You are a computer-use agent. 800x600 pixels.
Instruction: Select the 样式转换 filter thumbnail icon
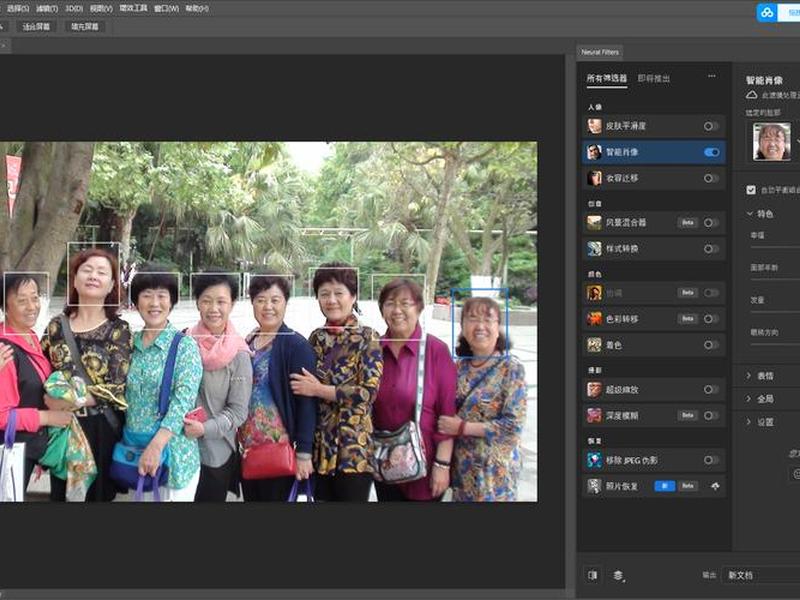pos(594,248)
